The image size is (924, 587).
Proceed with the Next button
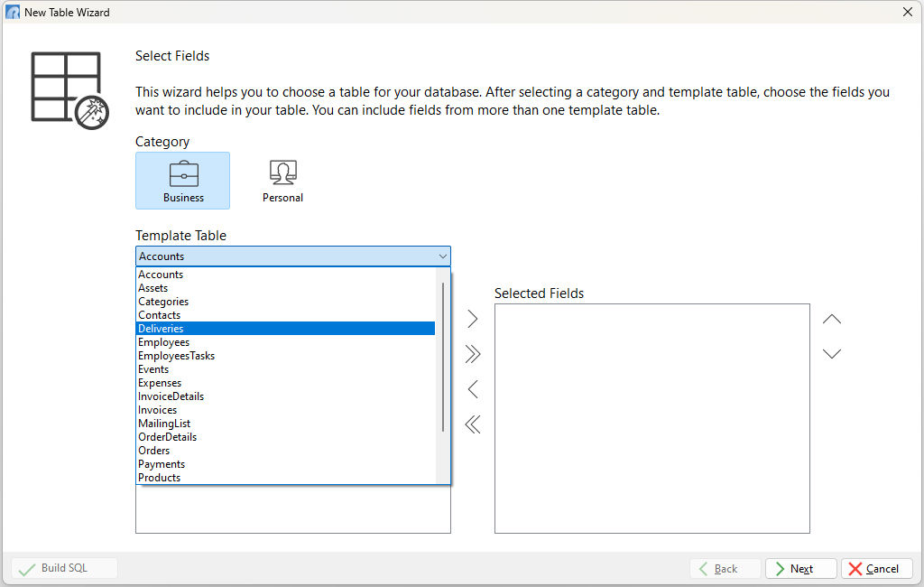[801, 569]
